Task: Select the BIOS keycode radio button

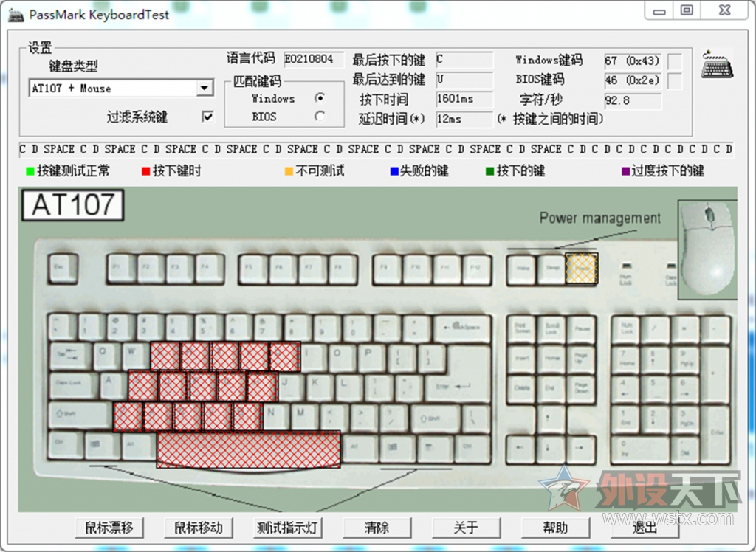Action: click(x=320, y=116)
